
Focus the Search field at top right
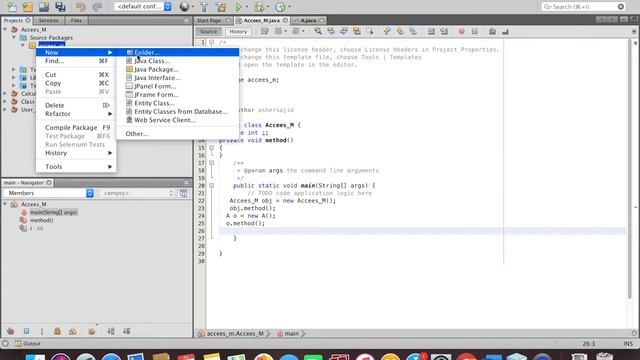click(x=584, y=7)
